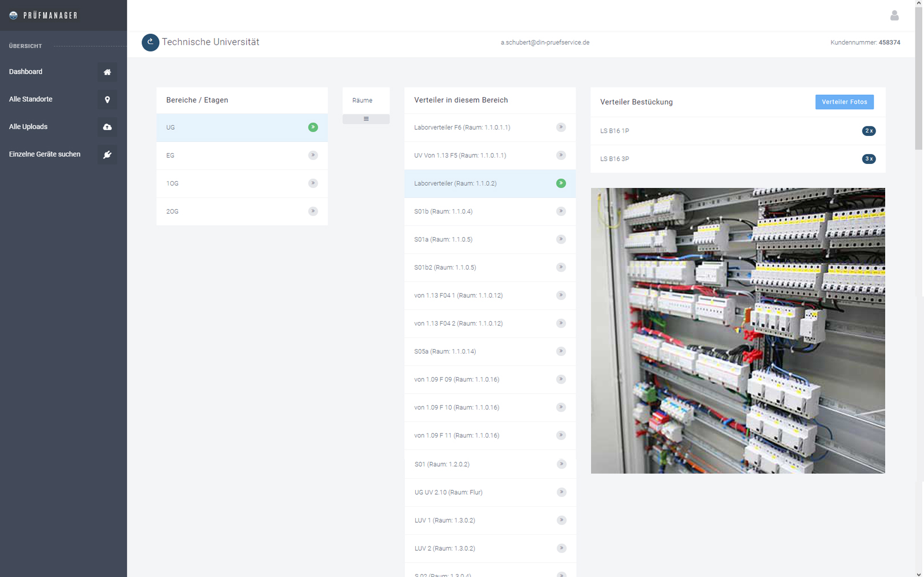Open the user profile icon
The width and height of the screenshot is (924, 577).
point(894,15)
